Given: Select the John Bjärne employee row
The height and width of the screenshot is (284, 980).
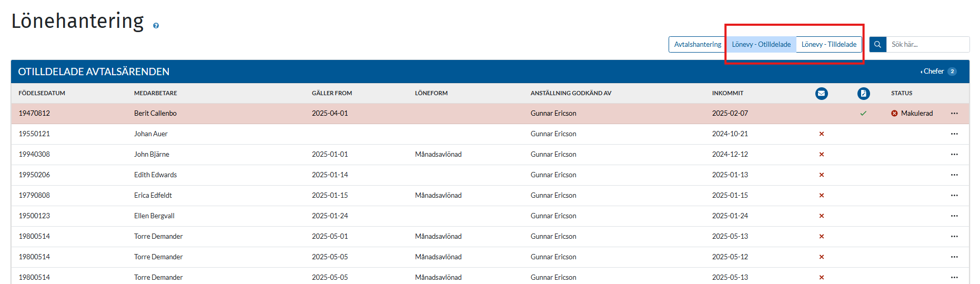Looking at the screenshot, I should [151, 155].
